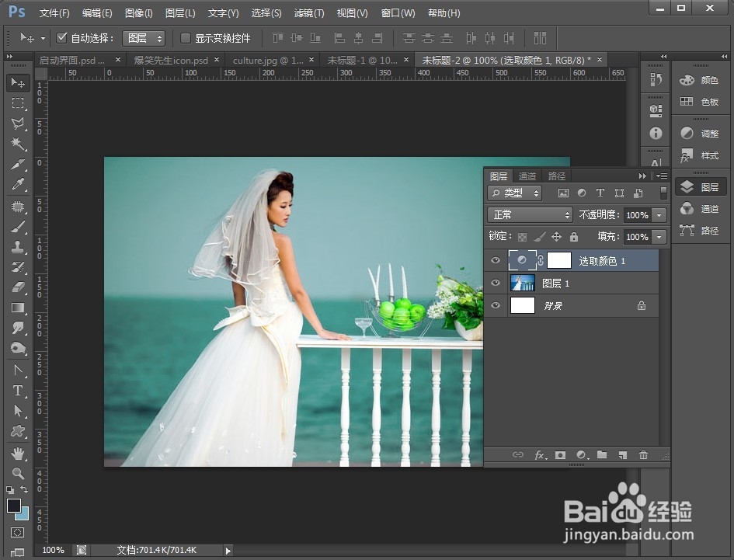Open the opacity slider dropdown
The image size is (734, 560).
[659, 215]
